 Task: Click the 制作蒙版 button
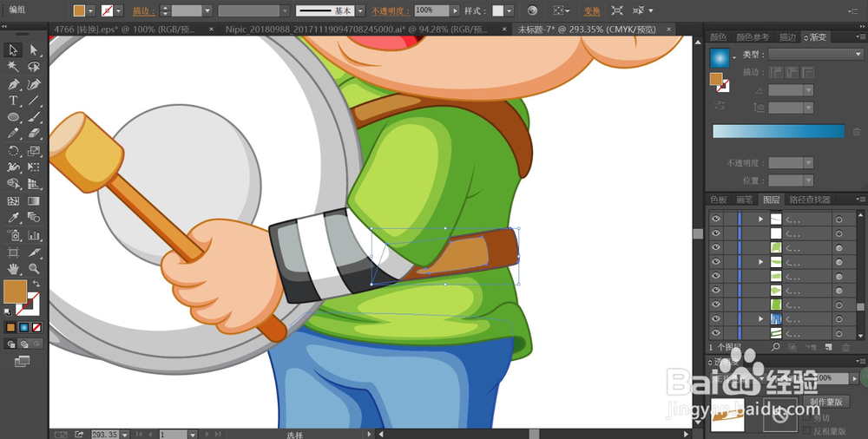click(x=827, y=402)
